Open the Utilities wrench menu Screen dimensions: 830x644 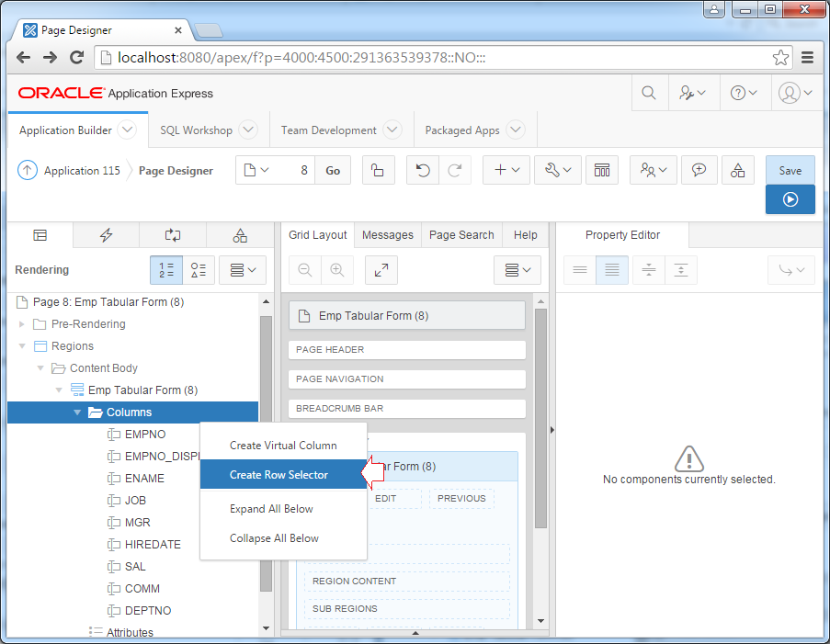click(x=558, y=170)
